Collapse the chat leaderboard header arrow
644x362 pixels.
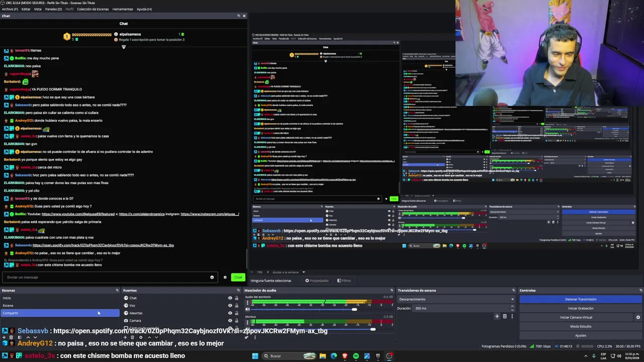click(123, 47)
